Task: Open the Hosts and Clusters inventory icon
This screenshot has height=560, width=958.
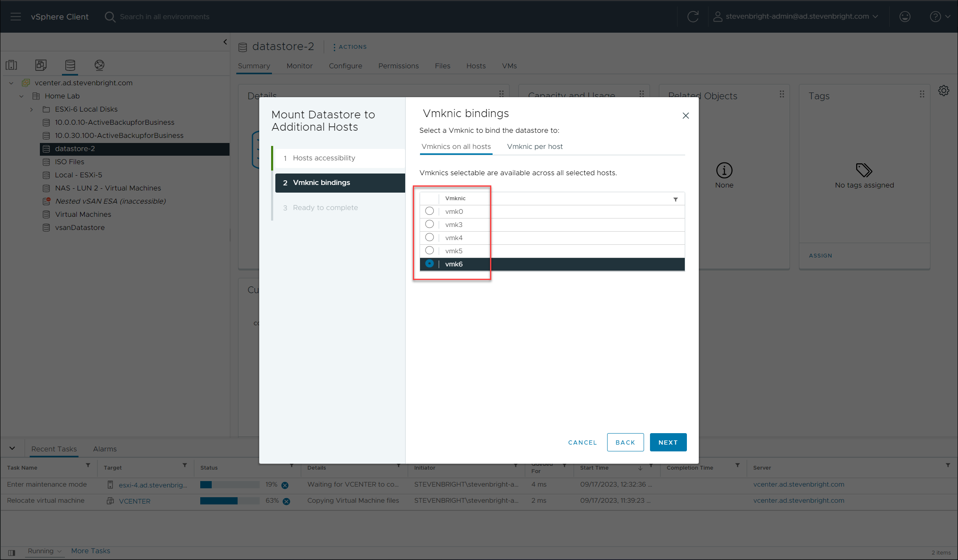Action: pyautogui.click(x=11, y=65)
